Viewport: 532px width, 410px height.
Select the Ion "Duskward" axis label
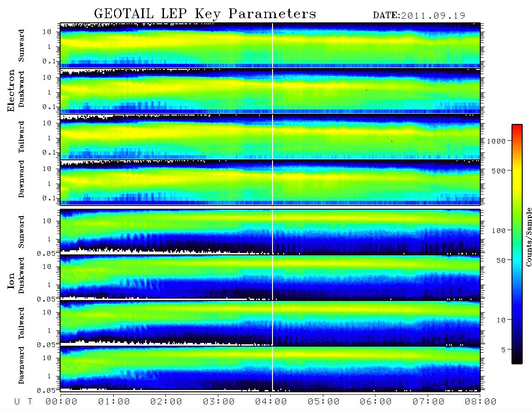pyautogui.click(x=21, y=275)
